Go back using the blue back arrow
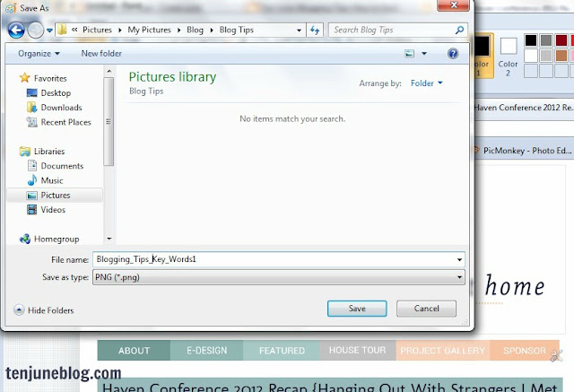This screenshot has height=392, width=574. point(16,30)
